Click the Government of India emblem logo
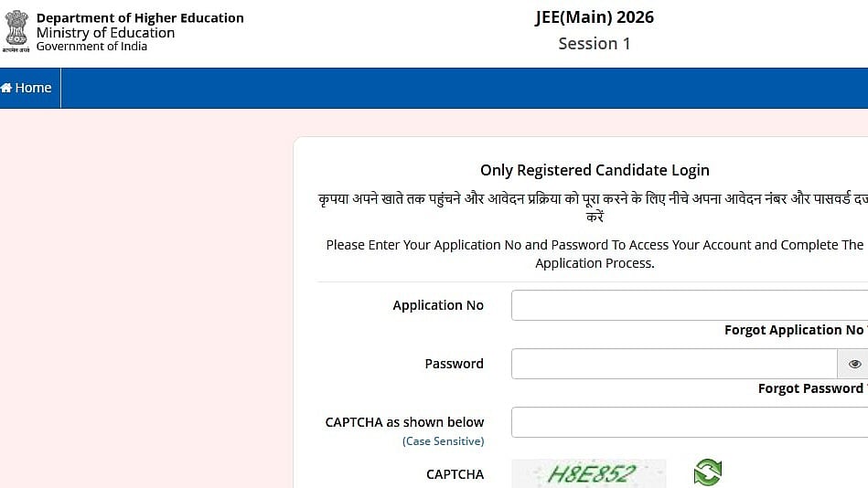 [x=16, y=31]
